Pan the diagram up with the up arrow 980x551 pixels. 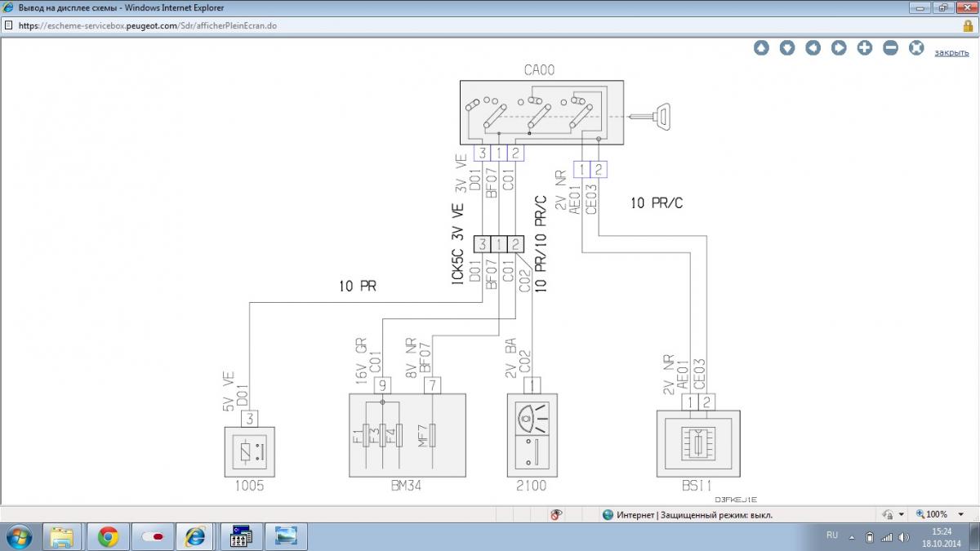pyautogui.click(x=761, y=48)
